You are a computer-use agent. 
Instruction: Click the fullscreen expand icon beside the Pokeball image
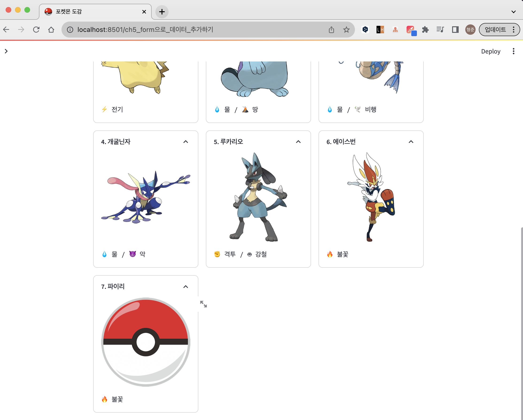pos(203,304)
